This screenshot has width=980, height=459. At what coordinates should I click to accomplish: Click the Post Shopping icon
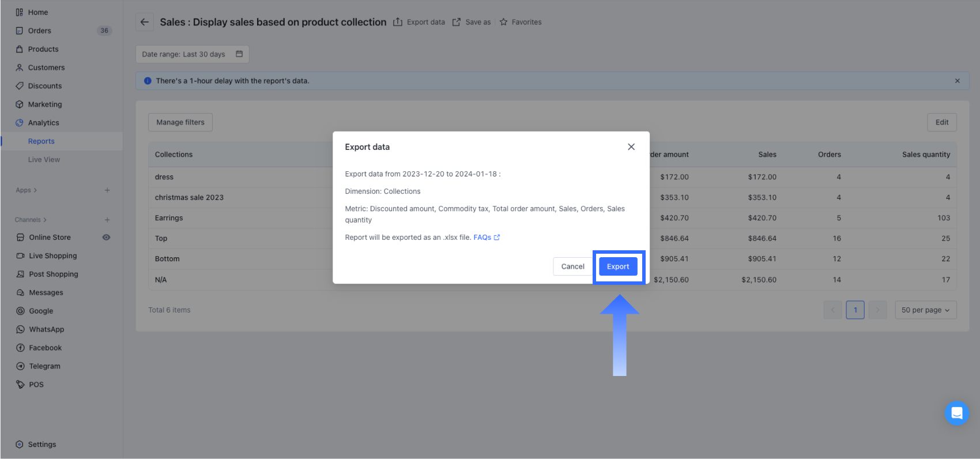(x=21, y=274)
